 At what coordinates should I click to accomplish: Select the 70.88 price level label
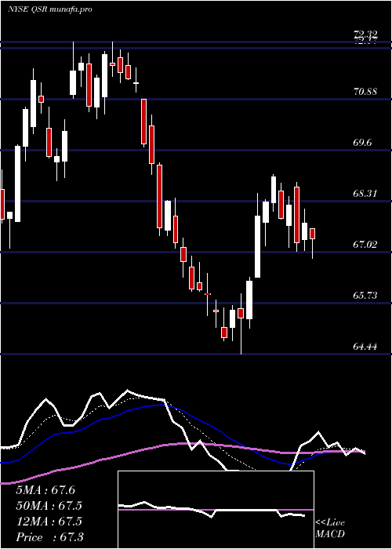[365, 92]
